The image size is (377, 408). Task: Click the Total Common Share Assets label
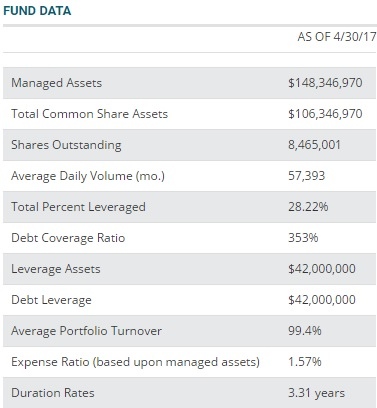(x=89, y=114)
